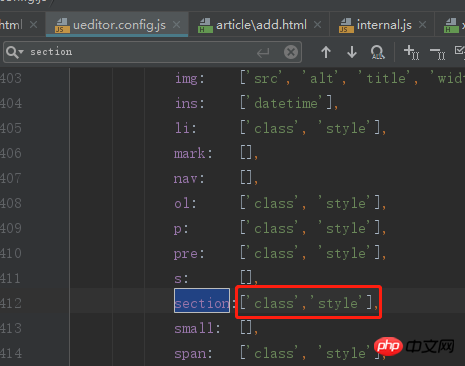Click the php中文网 watermark logo
Screen dimensions: 465x366
click(414, 346)
